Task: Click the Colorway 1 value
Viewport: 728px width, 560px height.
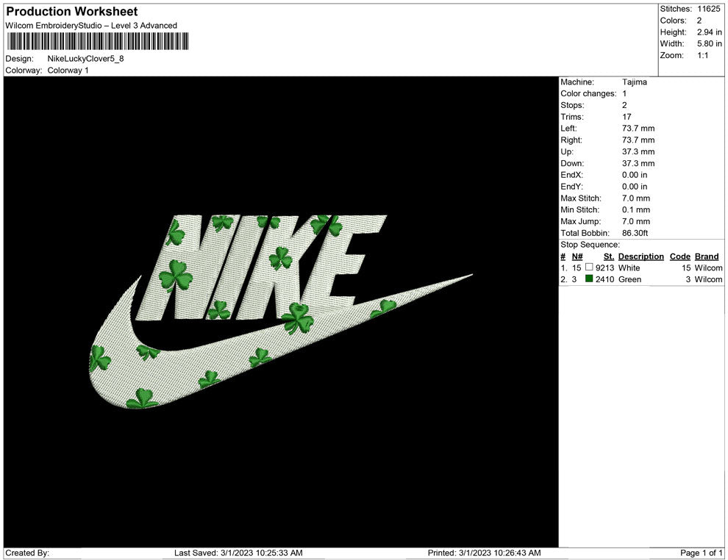Action: pyautogui.click(x=68, y=71)
